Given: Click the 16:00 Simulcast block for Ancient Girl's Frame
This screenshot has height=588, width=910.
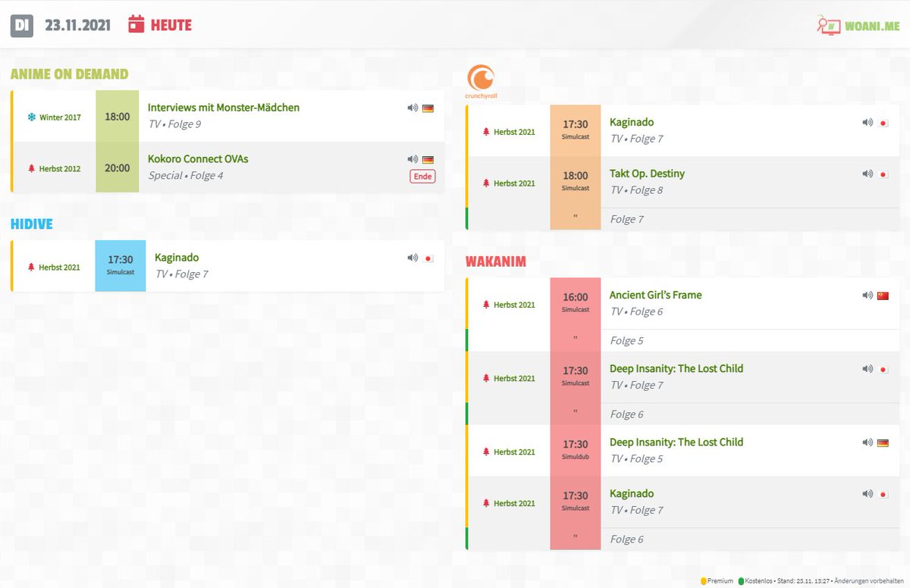Looking at the screenshot, I should (576, 303).
